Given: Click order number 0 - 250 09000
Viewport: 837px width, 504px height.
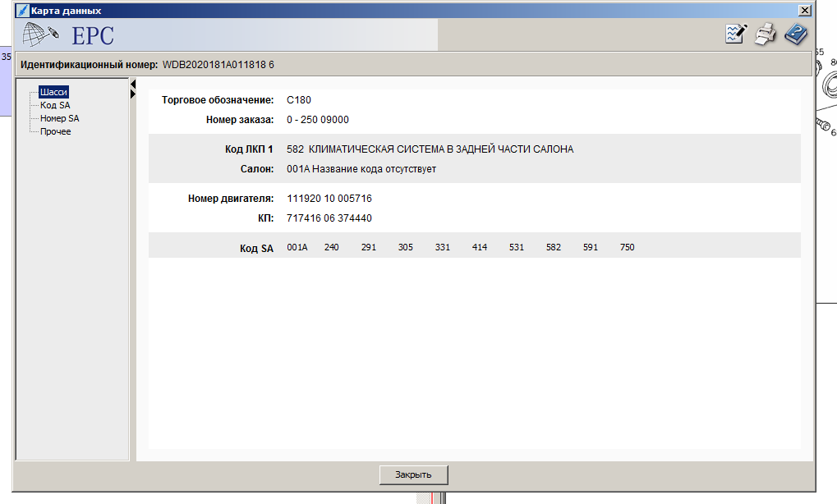Looking at the screenshot, I should [x=318, y=120].
